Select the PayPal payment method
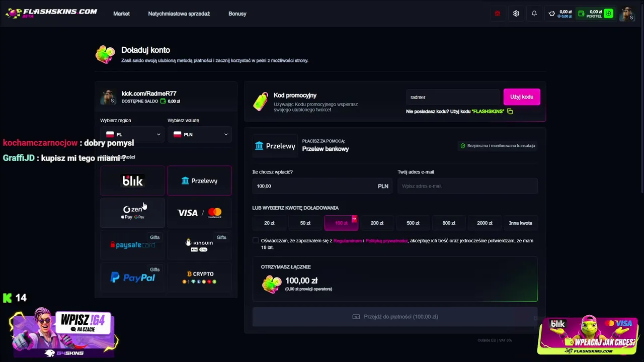The height and width of the screenshot is (362, 644). tap(132, 277)
